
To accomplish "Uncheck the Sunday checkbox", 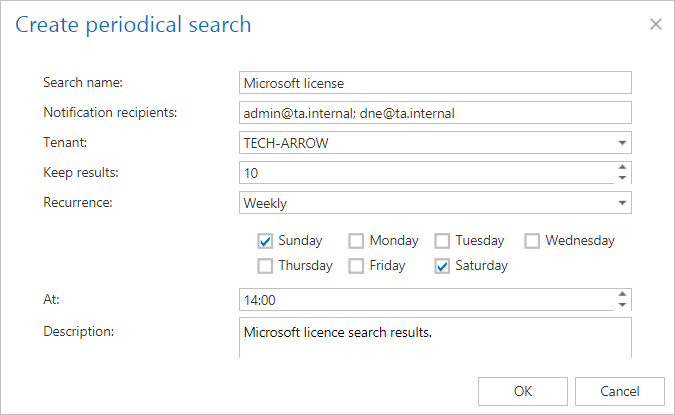I will 265,240.
